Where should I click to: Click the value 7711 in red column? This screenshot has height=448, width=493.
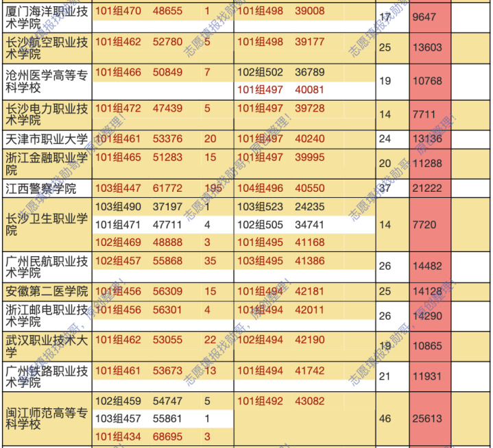point(424,114)
